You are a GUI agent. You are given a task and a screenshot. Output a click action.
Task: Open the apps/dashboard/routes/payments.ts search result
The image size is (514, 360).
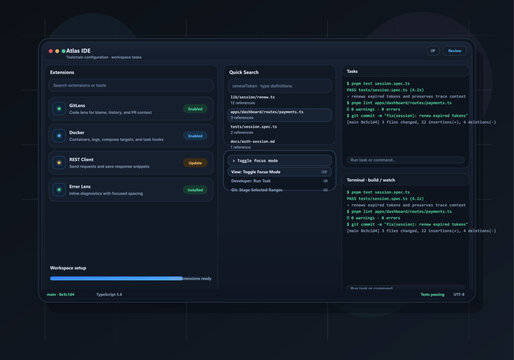click(x=280, y=115)
